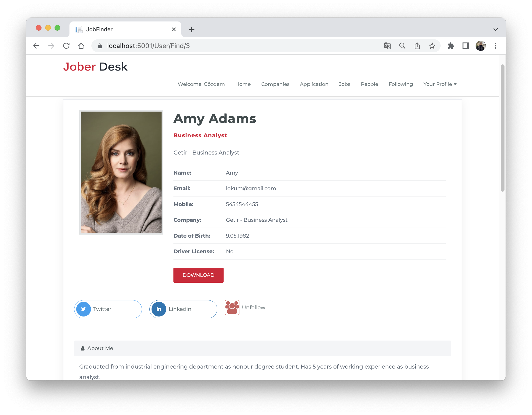Open the Home nav link
532x415 pixels.
click(243, 84)
